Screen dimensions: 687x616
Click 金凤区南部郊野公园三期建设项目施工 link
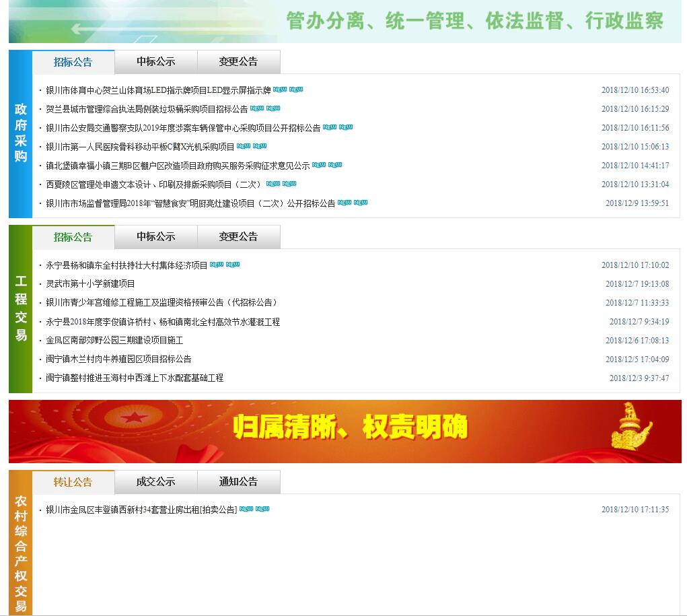tap(114, 341)
